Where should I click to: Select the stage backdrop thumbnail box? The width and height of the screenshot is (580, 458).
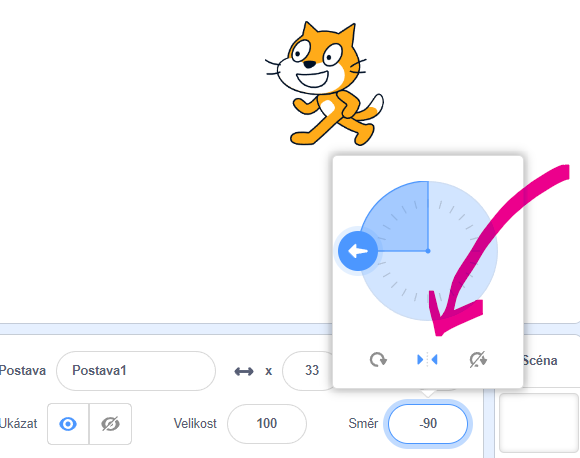(x=538, y=423)
